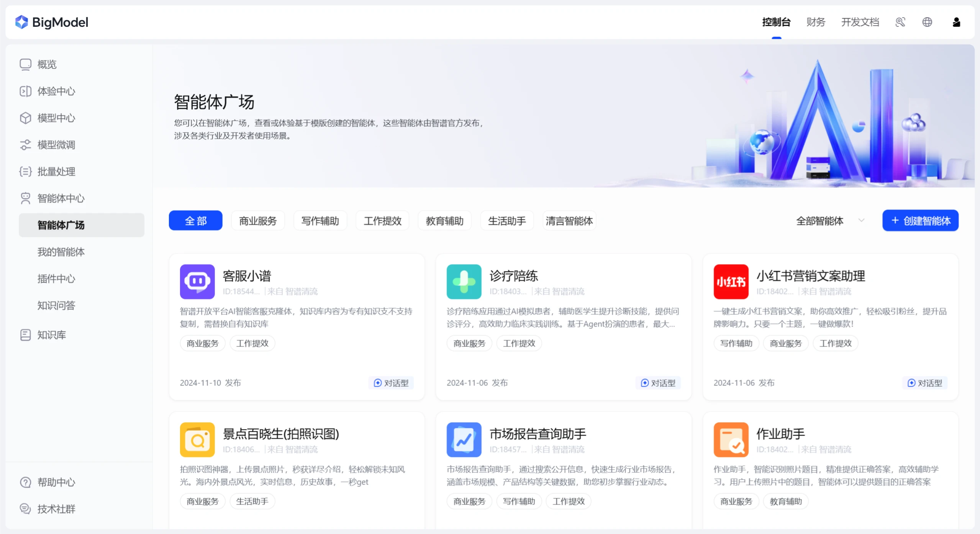Click the BigModel logo

coord(52,22)
